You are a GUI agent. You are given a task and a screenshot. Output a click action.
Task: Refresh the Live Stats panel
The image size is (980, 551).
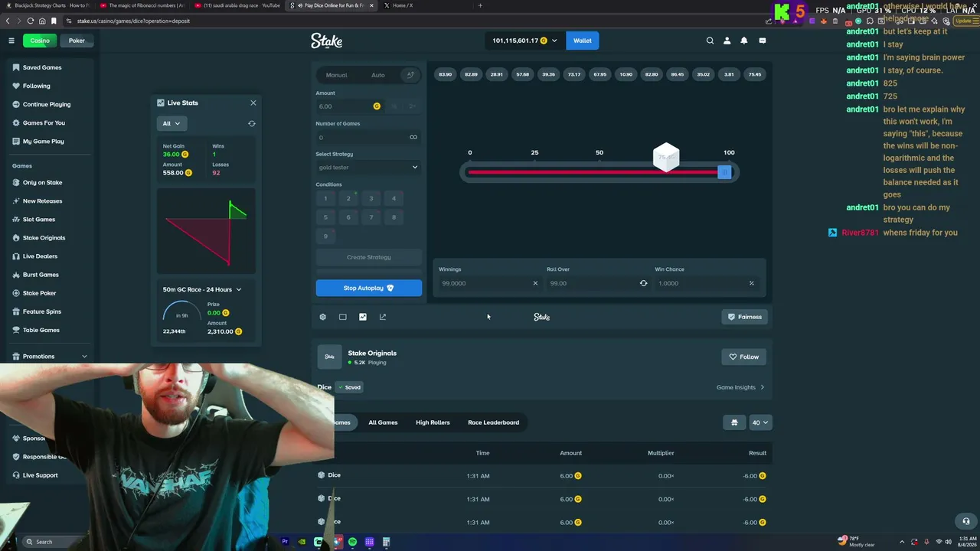(252, 123)
